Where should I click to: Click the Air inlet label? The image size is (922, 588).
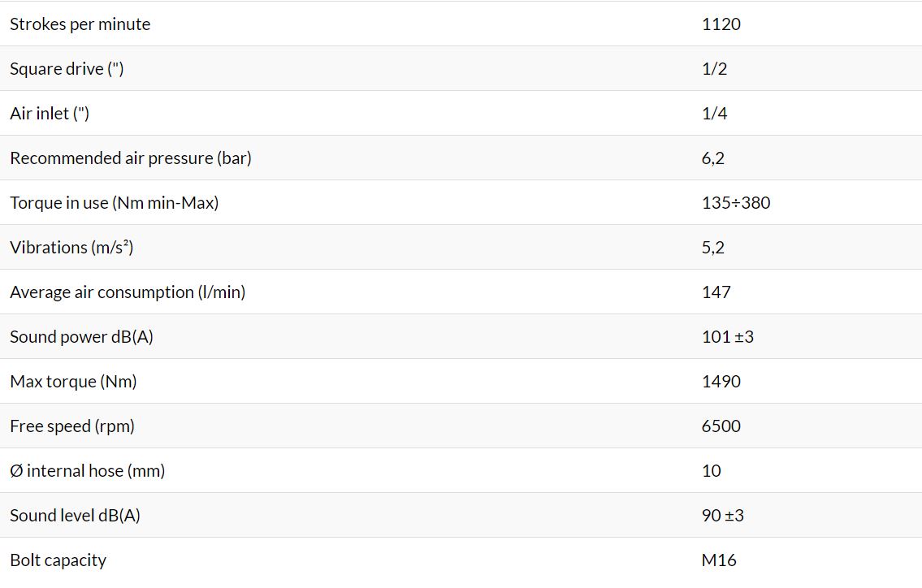pos(50,114)
